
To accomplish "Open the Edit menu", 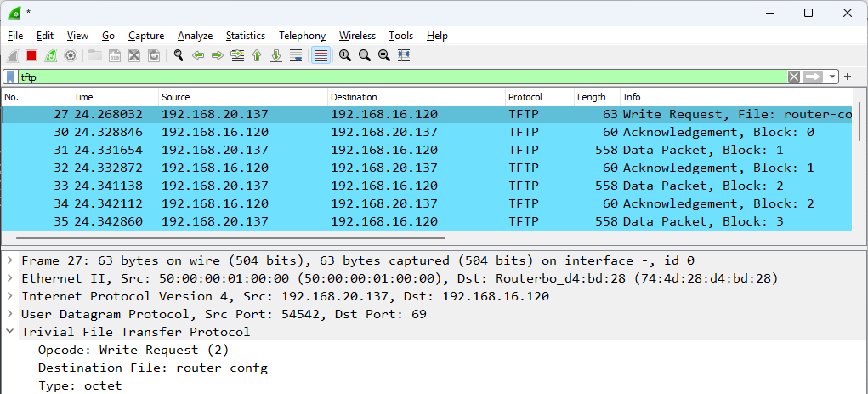I will pos(45,36).
